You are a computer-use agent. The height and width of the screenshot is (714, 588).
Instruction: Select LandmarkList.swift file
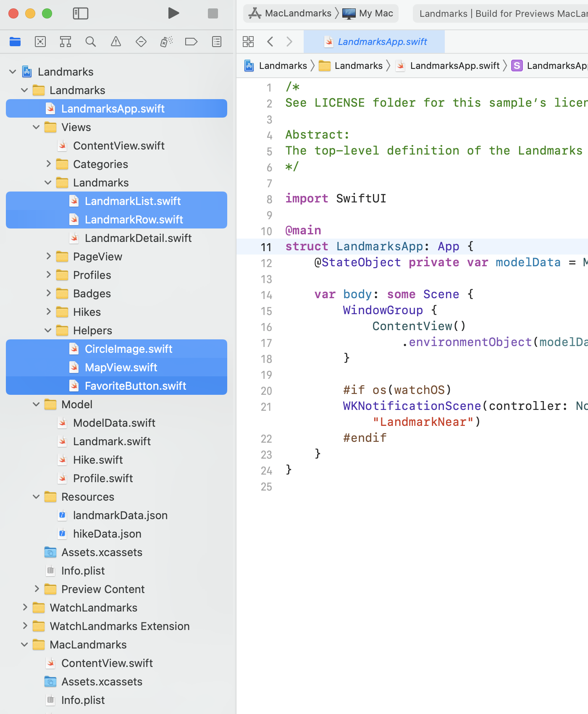click(x=116, y=201)
